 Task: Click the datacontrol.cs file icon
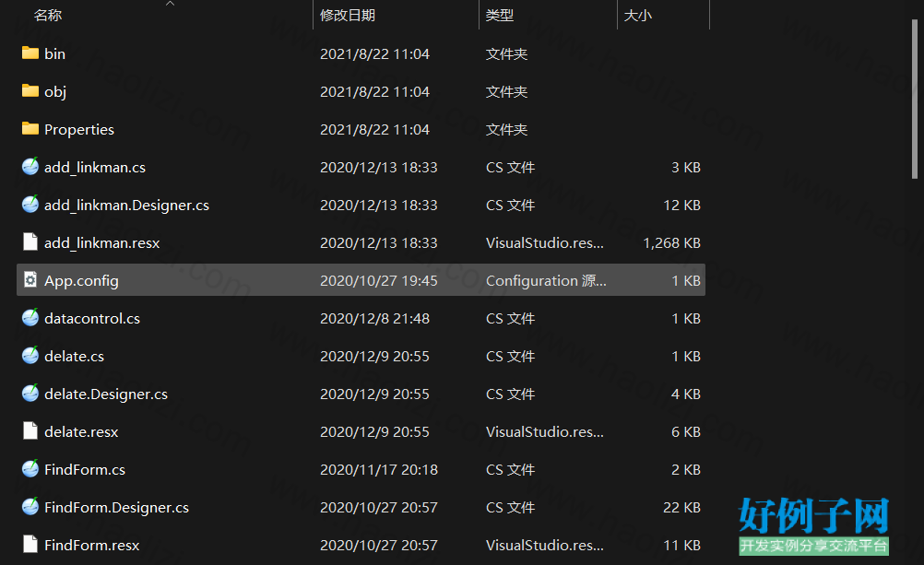(30, 318)
